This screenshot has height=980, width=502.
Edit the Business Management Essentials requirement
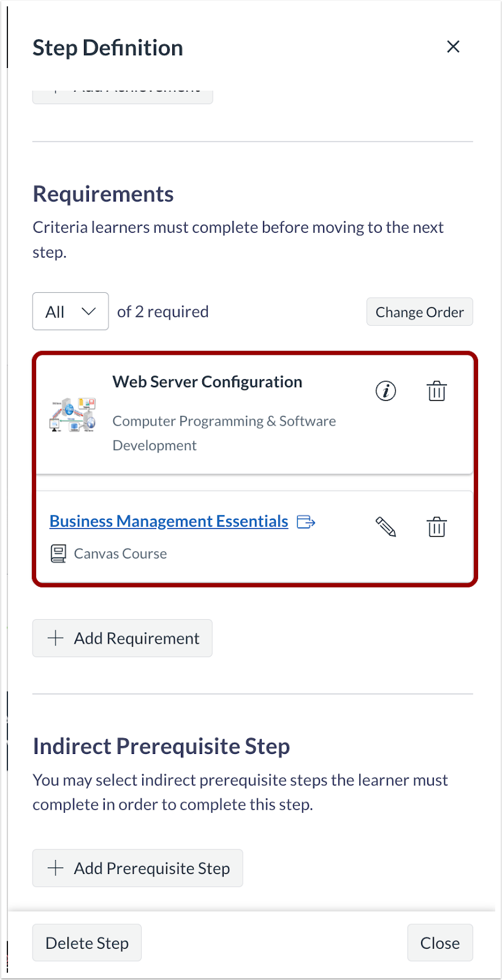(x=386, y=527)
